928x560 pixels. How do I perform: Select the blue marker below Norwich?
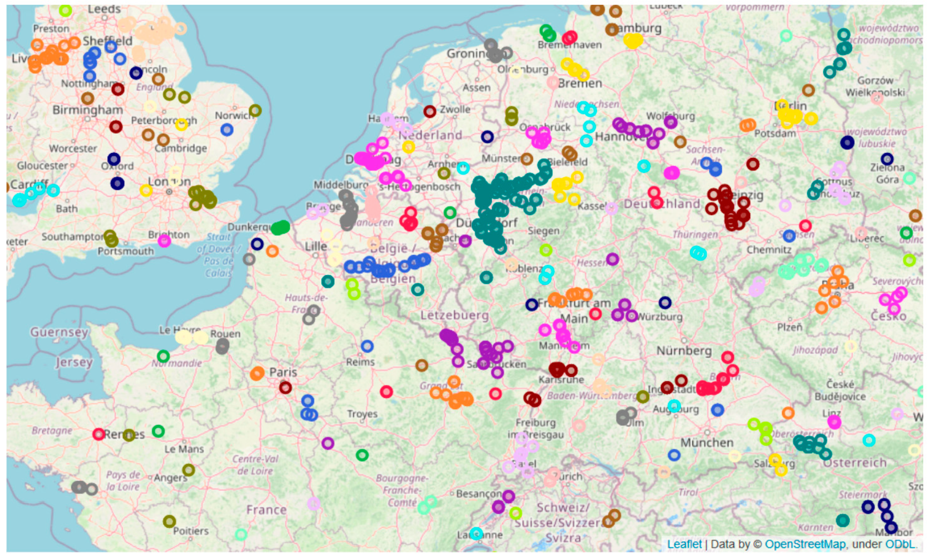point(227,130)
